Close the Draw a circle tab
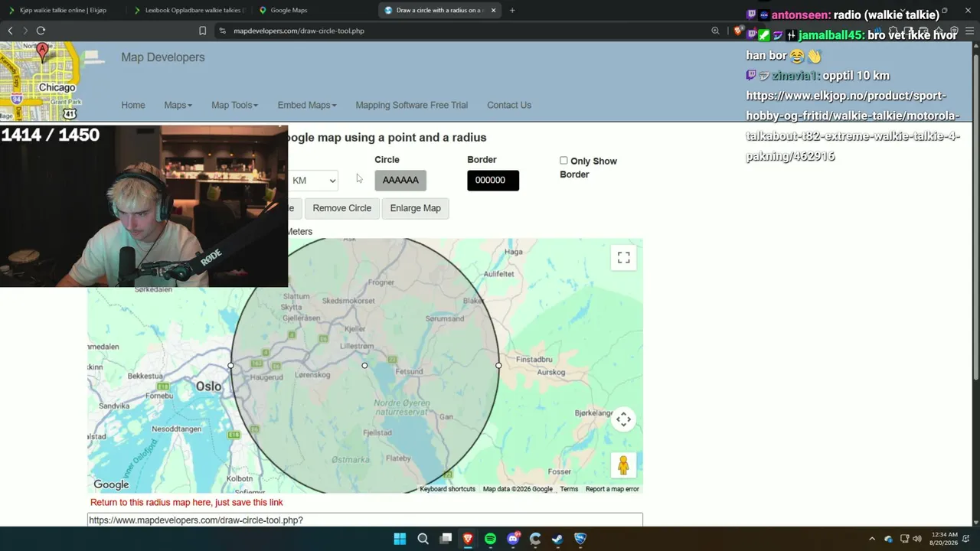Screen dimensions: 980x551 pos(493,10)
